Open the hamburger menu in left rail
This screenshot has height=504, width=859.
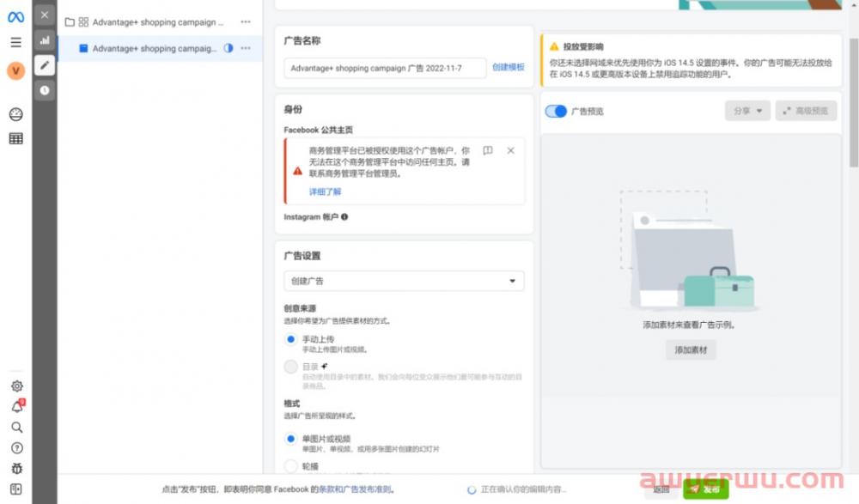tap(15, 42)
